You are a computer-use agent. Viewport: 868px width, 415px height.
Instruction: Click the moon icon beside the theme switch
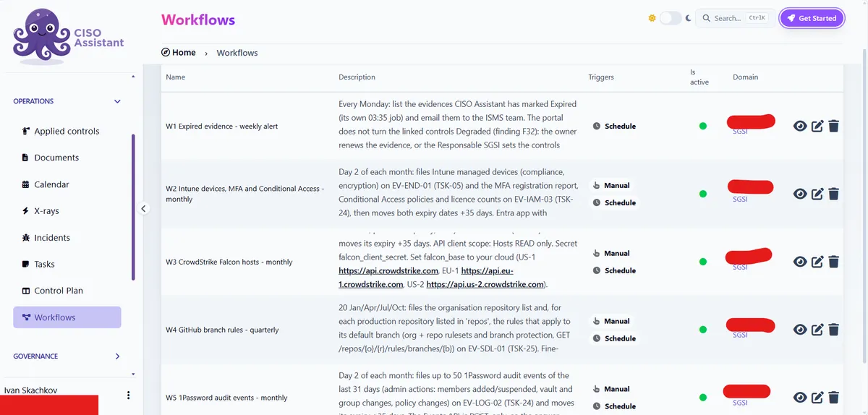point(689,18)
